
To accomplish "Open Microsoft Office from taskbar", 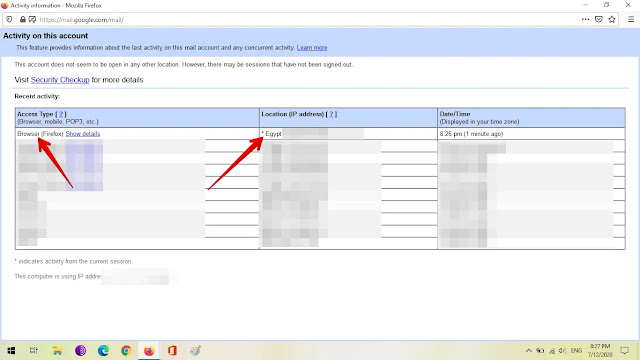I will pyautogui.click(x=172, y=351).
